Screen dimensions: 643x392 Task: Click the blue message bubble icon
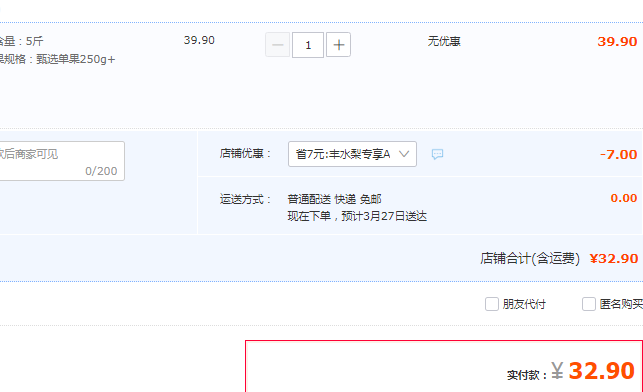pos(438,154)
